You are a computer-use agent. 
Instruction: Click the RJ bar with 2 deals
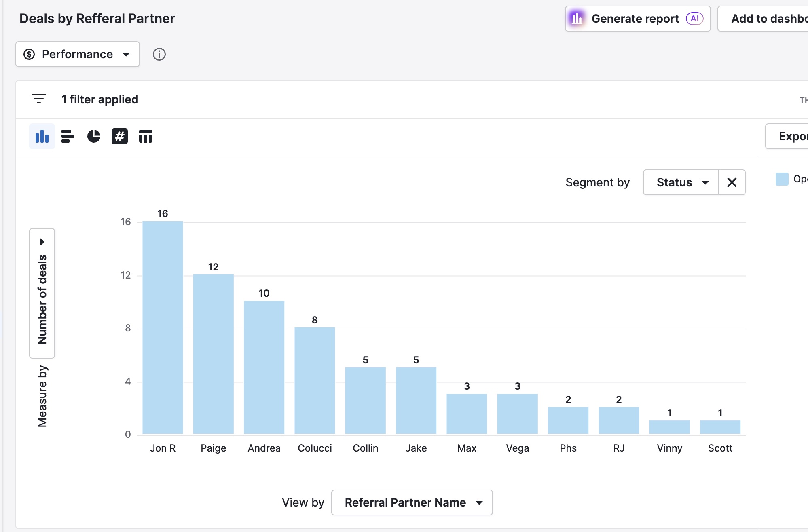pyautogui.click(x=619, y=421)
